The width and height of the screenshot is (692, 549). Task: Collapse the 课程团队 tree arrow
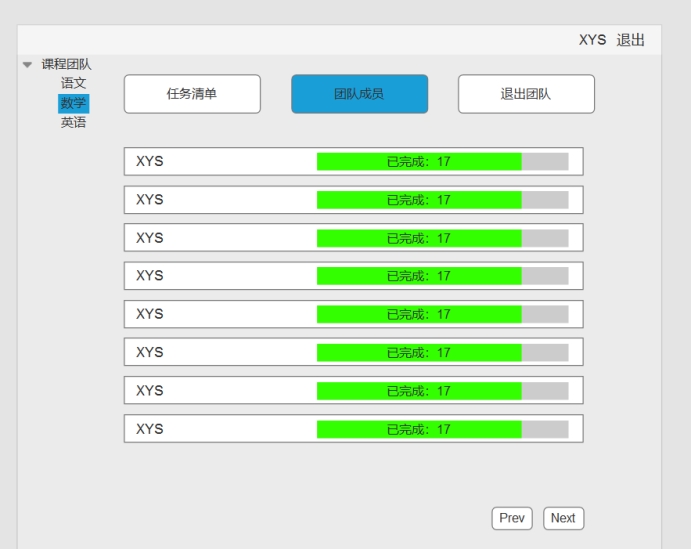tap(27, 65)
